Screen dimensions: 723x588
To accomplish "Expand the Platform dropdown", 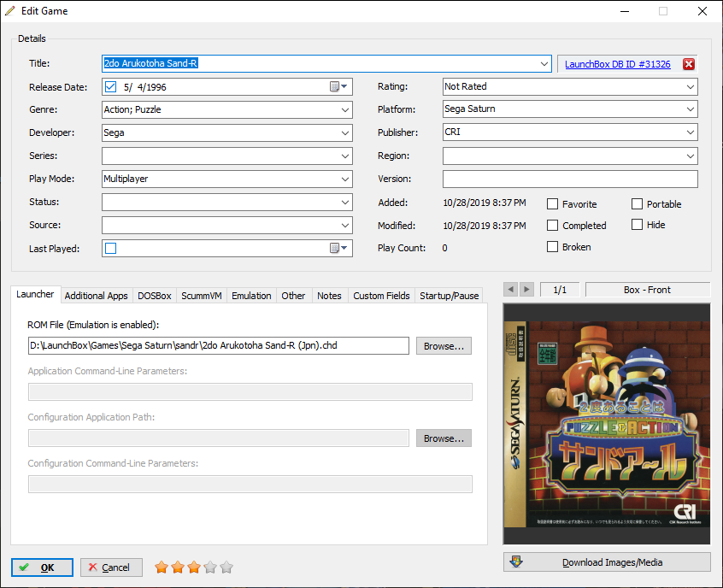I will coord(691,109).
